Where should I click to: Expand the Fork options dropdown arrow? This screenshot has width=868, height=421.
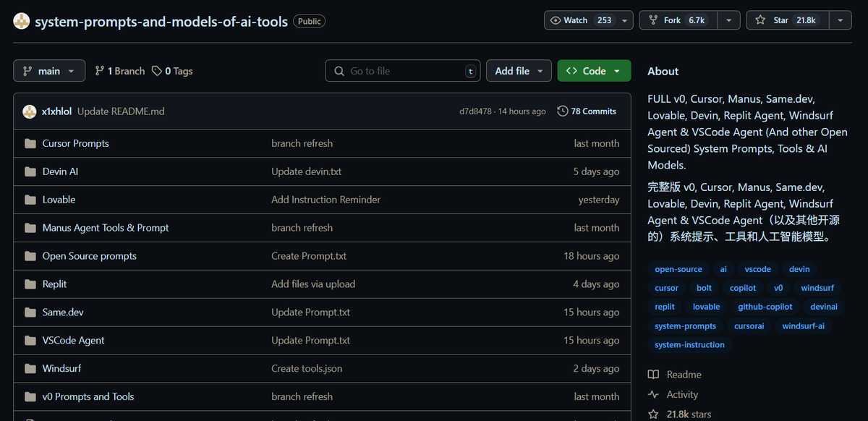click(x=728, y=20)
